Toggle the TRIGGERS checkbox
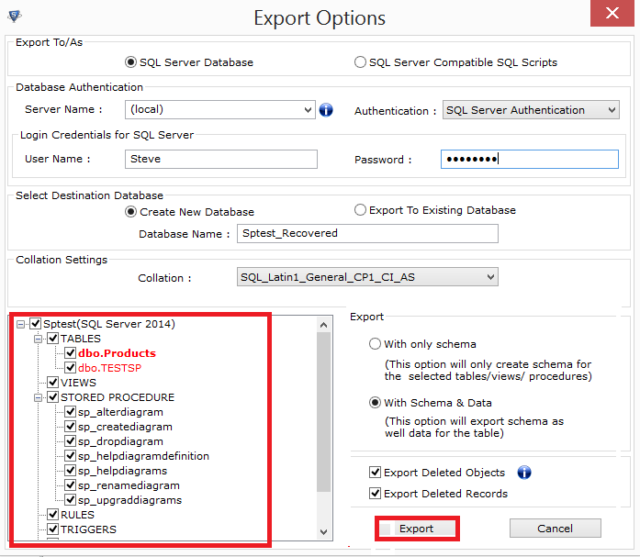This screenshot has width=640, height=557. (53, 529)
